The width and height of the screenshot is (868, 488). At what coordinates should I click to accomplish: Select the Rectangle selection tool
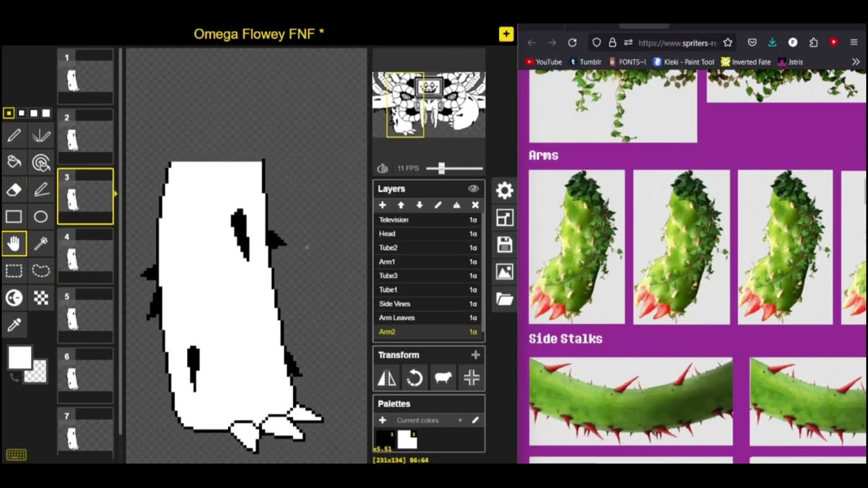click(14, 270)
